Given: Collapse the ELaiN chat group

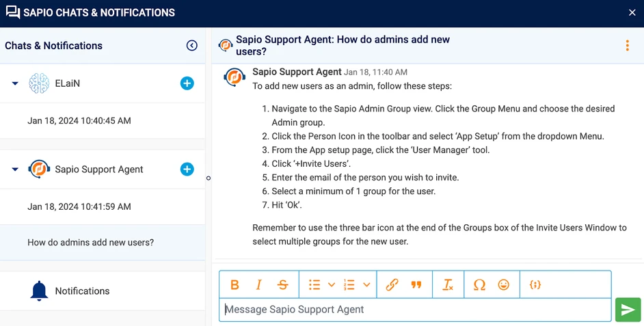Looking at the screenshot, I should pos(15,83).
